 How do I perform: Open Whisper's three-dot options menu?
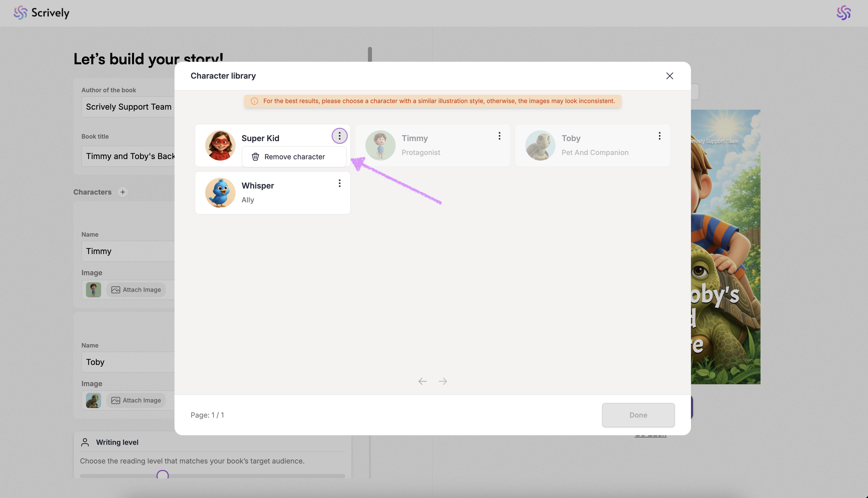pos(339,183)
